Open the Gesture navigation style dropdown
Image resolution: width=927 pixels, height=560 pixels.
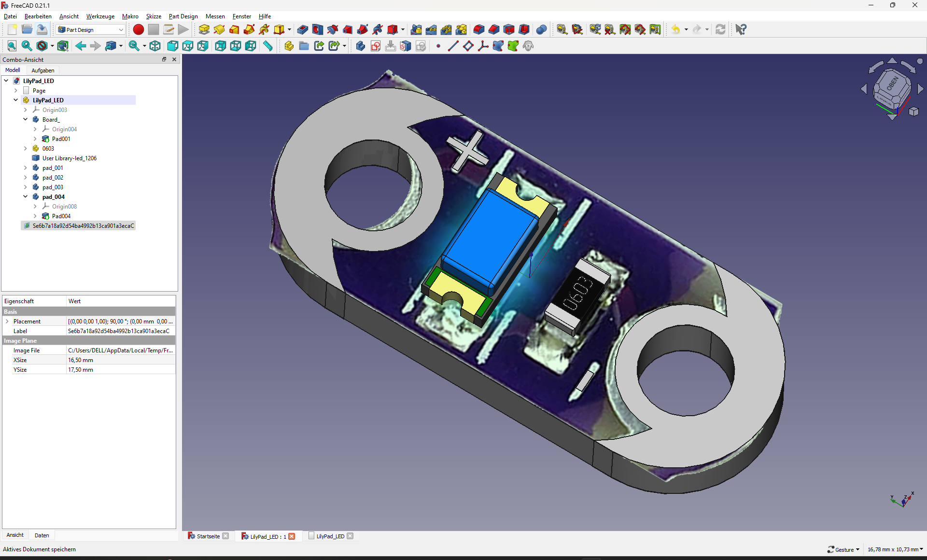point(844,549)
